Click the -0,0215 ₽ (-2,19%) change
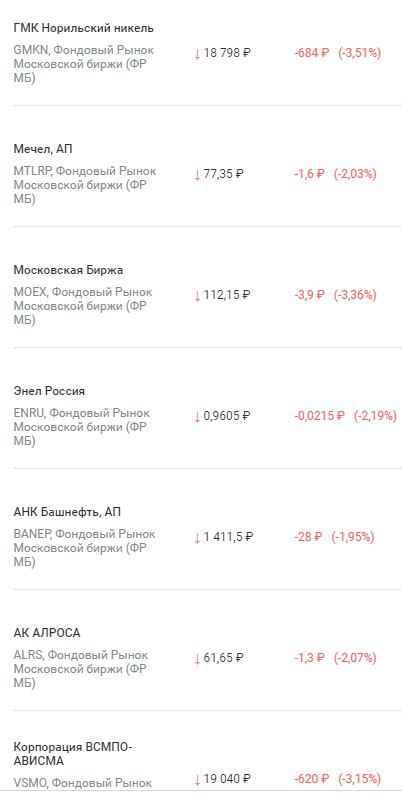Image resolution: width=402 pixels, height=803 pixels. click(x=346, y=415)
